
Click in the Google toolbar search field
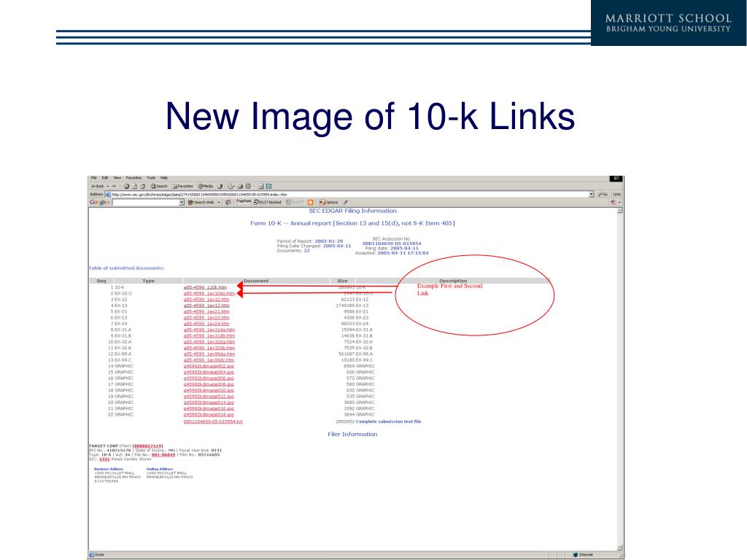(145, 203)
